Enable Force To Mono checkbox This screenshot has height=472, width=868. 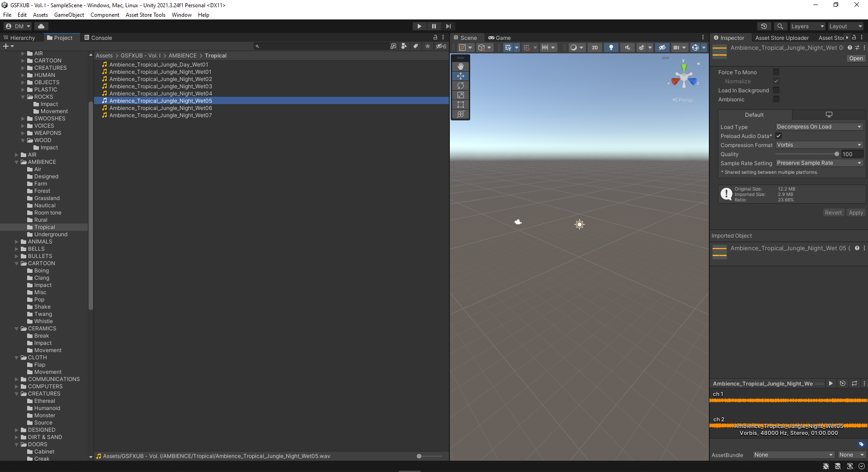tap(776, 72)
